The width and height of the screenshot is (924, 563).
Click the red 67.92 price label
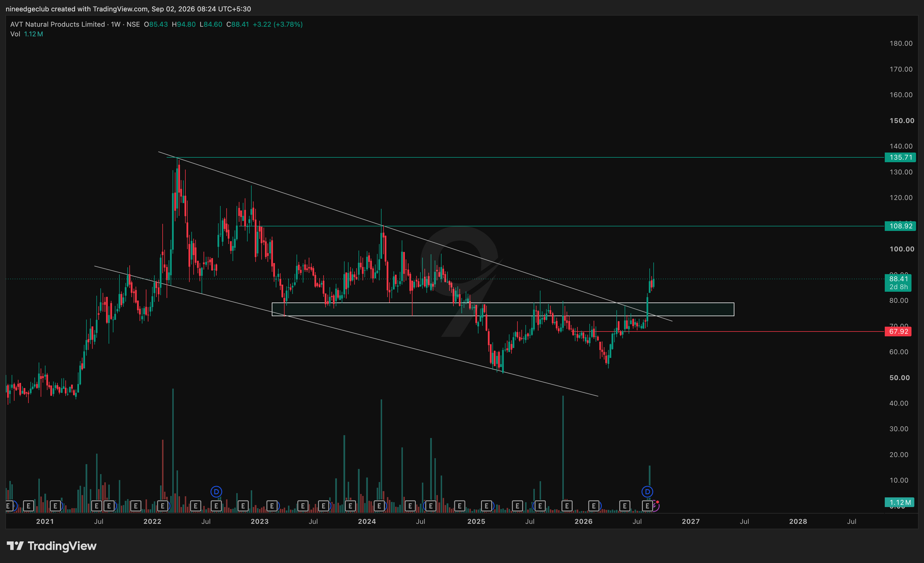pos(898,331)
